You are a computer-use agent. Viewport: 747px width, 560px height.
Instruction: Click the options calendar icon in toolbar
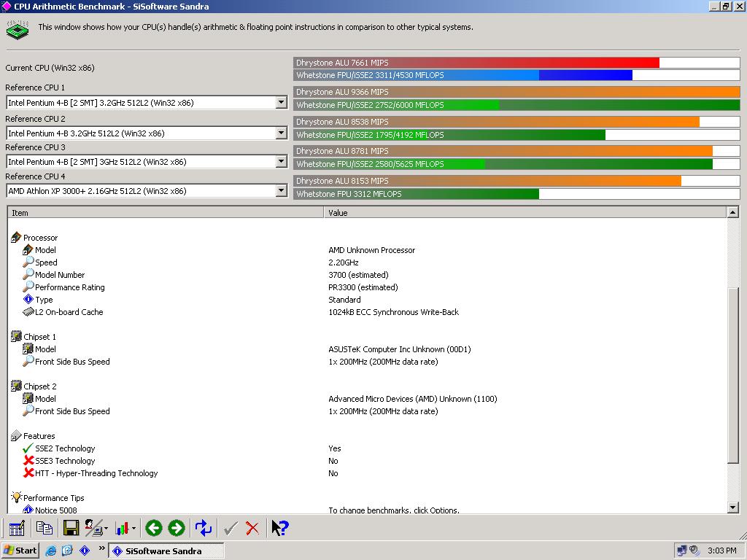coord(17,528)
